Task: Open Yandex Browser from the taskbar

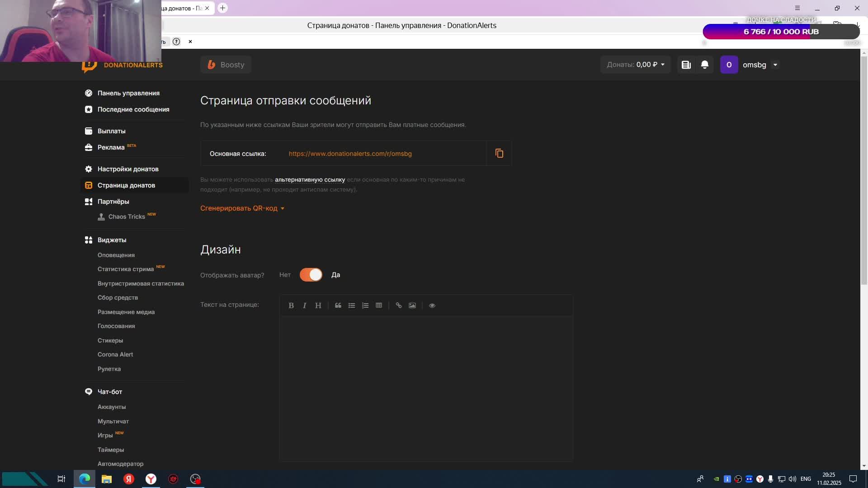Action: (x=151, y=479)
